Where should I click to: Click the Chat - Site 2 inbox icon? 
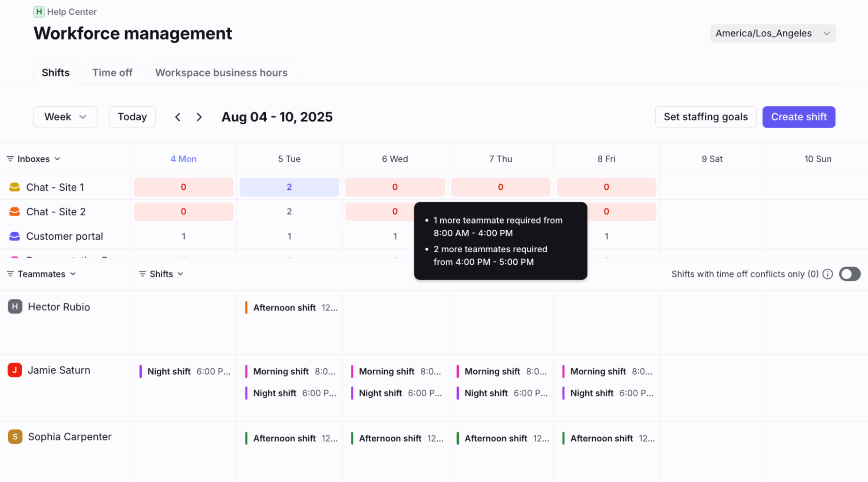tap(15, 211)
